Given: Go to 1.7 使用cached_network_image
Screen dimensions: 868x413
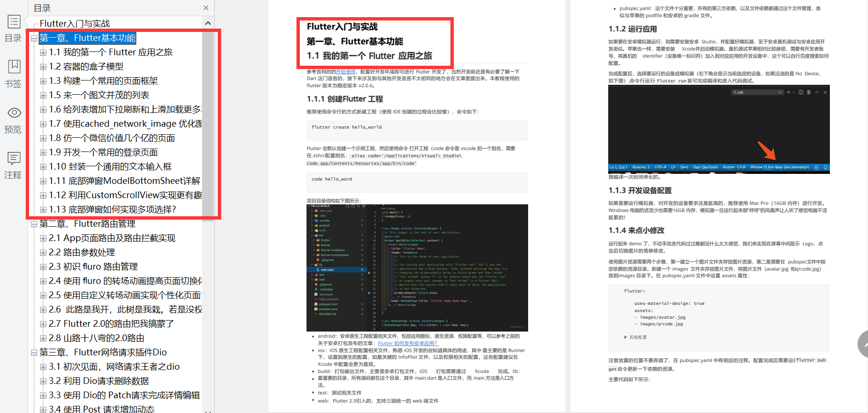Looking at the screenshot, I should (x=125, y=124).
